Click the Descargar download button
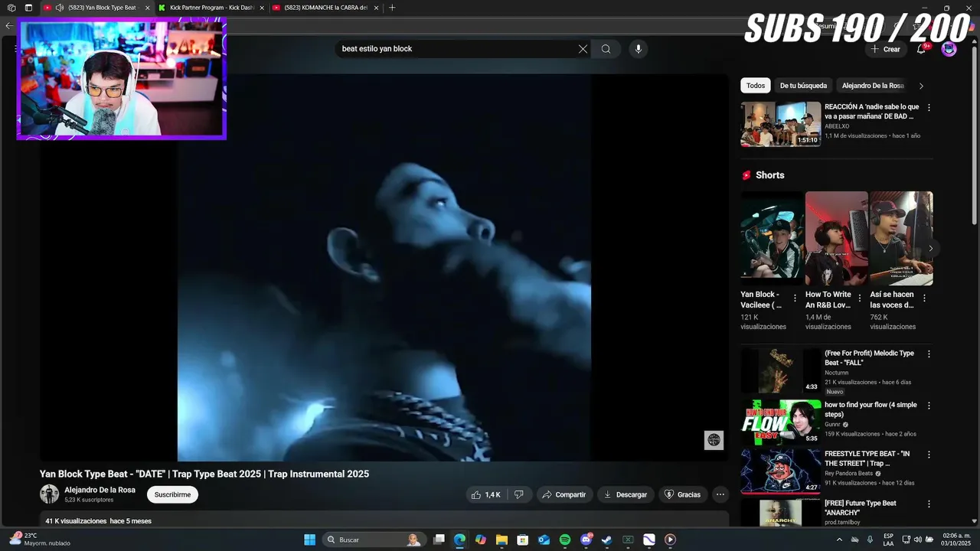The image size is (980, 551). (626, 494)
